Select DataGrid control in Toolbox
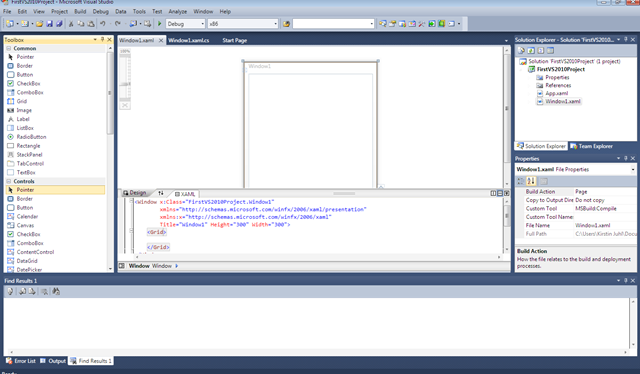 click(x=27, y=261)
